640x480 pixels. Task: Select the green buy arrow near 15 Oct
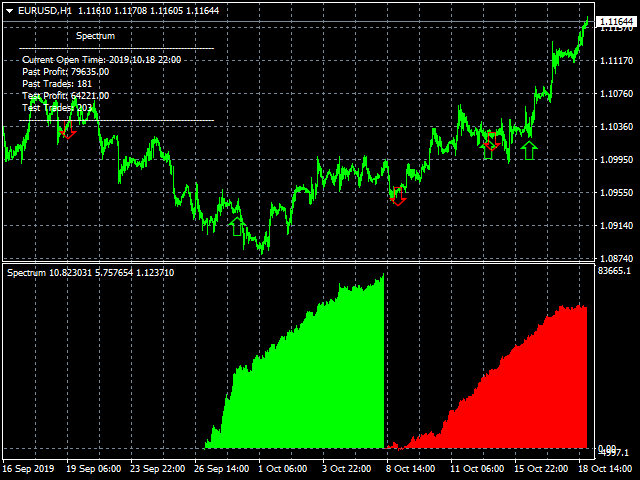click(x=529, y=150)
